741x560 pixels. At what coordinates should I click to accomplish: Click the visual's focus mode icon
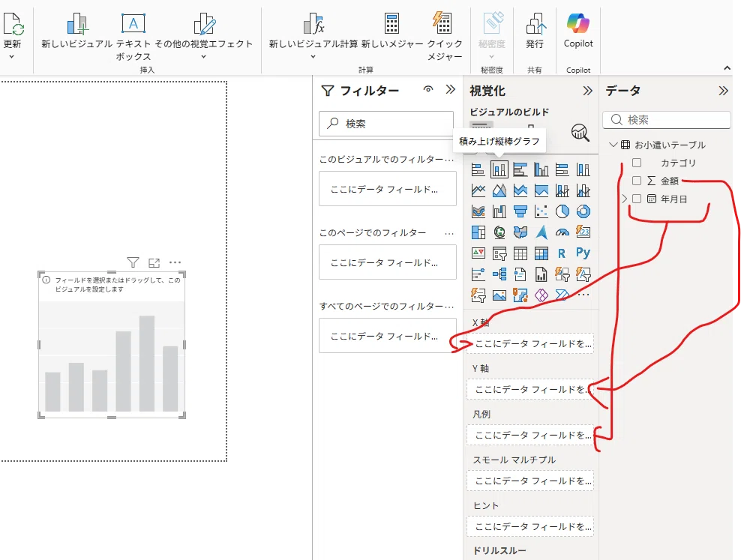tap(154, 262)
